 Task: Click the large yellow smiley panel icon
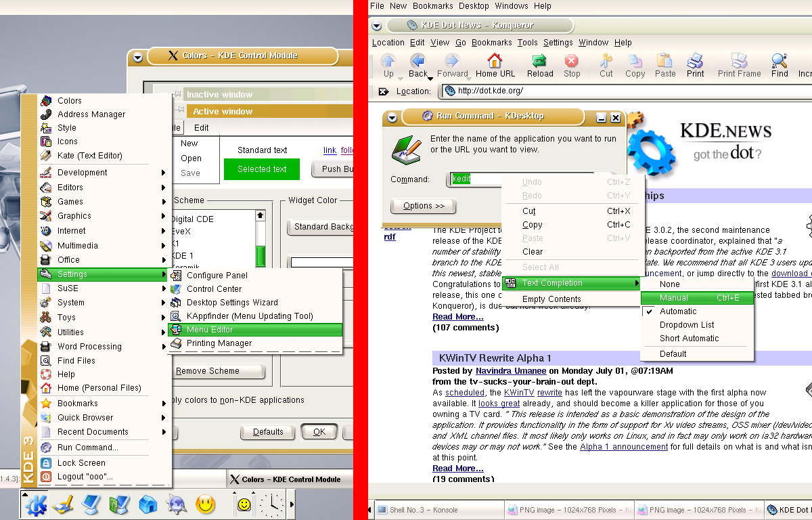coord(206,504)
